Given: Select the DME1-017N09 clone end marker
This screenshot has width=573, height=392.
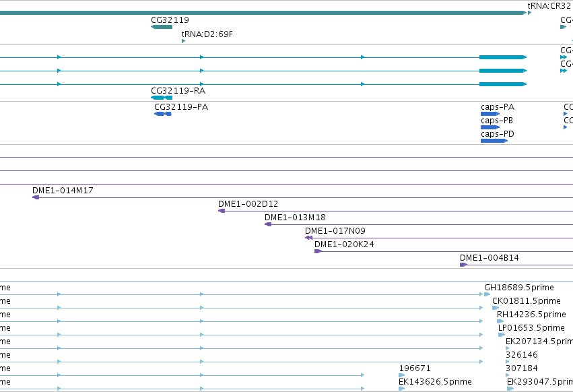Looking at the screenshot, I should click(309, 238).
